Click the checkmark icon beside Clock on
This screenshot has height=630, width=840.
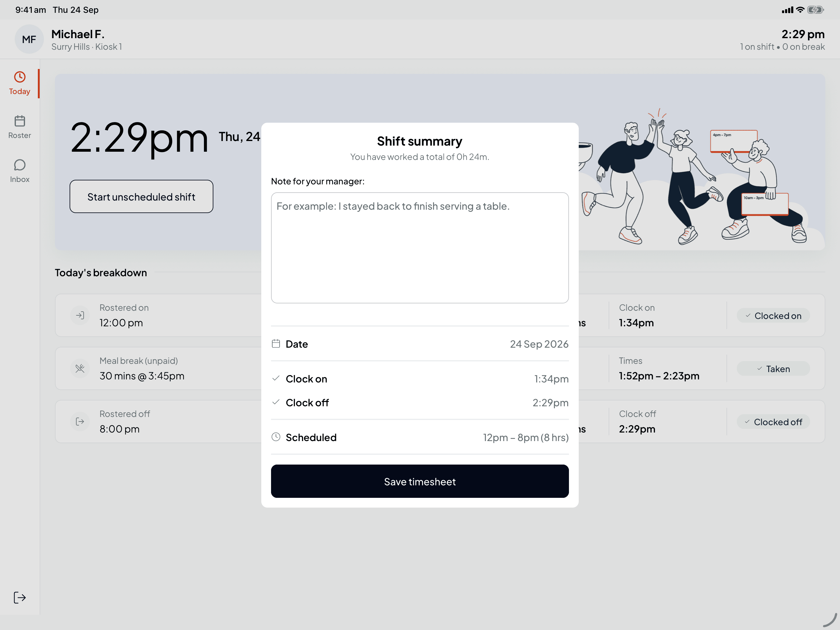click(276, 378)
